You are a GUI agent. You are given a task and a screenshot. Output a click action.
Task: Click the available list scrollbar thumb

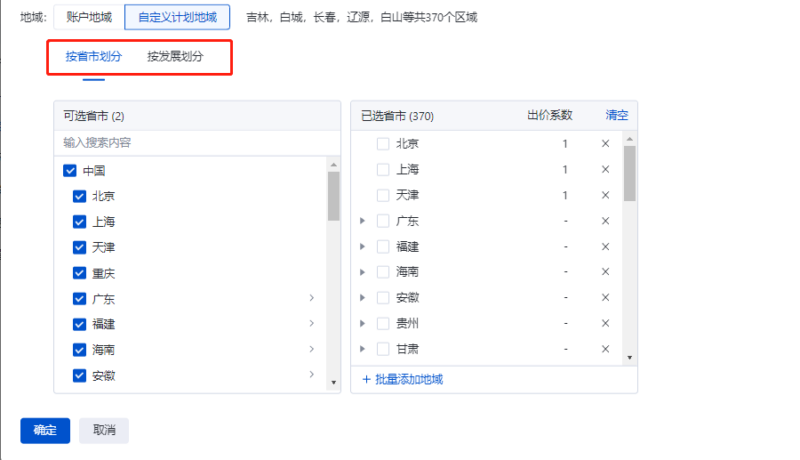(x=334, y=196)
